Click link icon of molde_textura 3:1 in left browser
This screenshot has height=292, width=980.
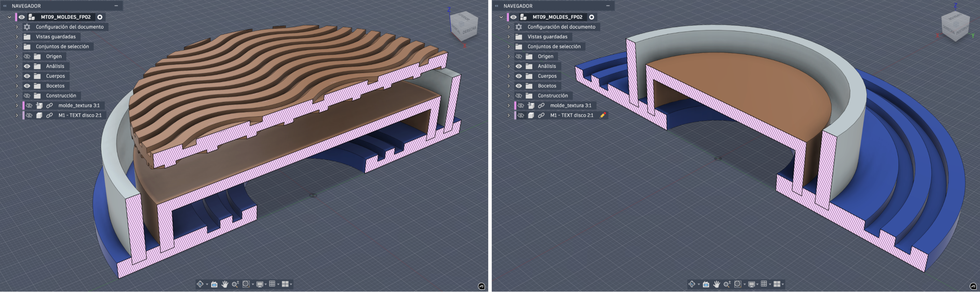[x=49, y=105]
